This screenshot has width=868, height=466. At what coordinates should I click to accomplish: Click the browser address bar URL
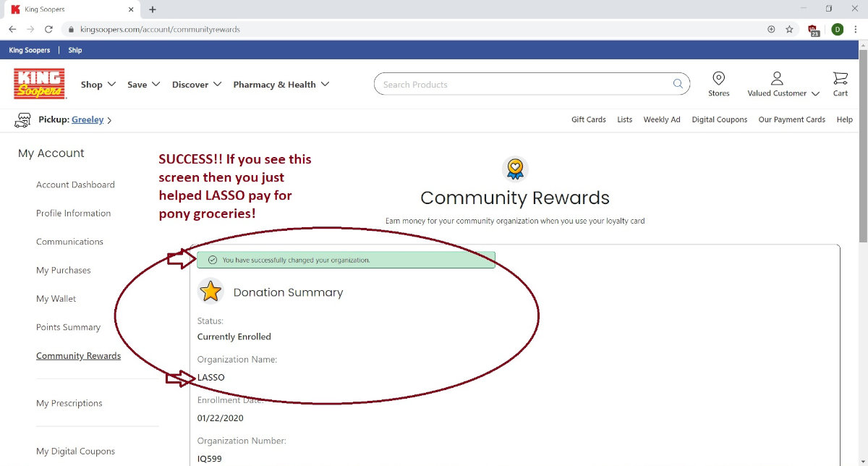tap(161, 30)
